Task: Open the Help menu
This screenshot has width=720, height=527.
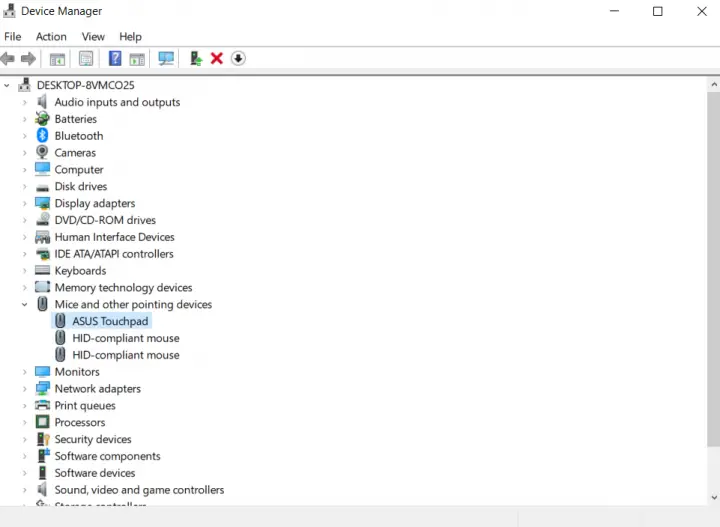Action: click(x=130, y=36)
